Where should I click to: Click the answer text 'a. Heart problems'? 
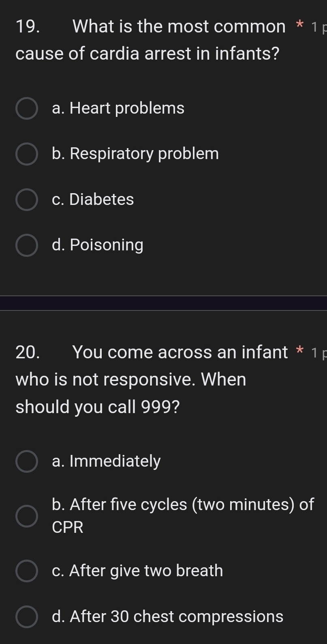click(118, 108)
